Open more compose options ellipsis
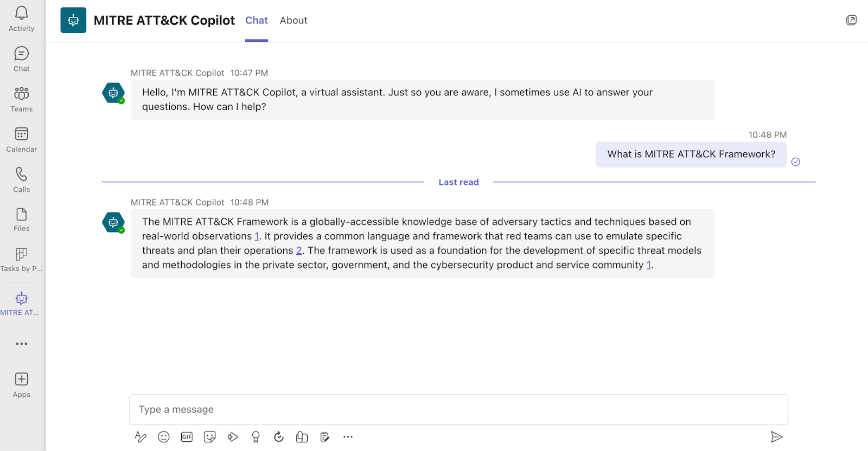The width and height of the screenshot is (868, 451). pyautogui.click(x=348, y=437)
